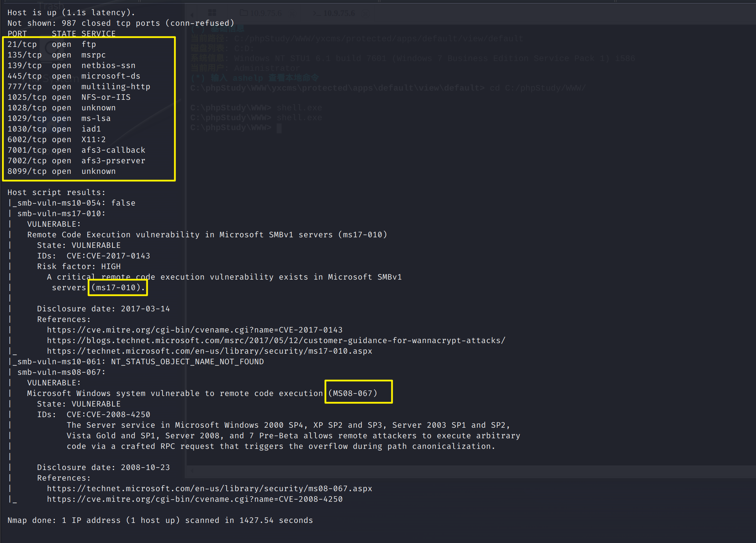Click the tab scroll-left arrow in background window

pos(192,14)
